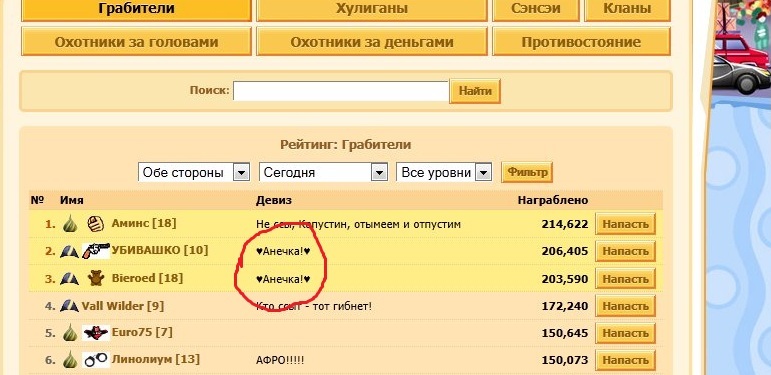Image resolution: width=771 pixels, height=375 pixels.
Task: Click the loot value 150,645
Action: pyautogui.click(x=565, y=333)
